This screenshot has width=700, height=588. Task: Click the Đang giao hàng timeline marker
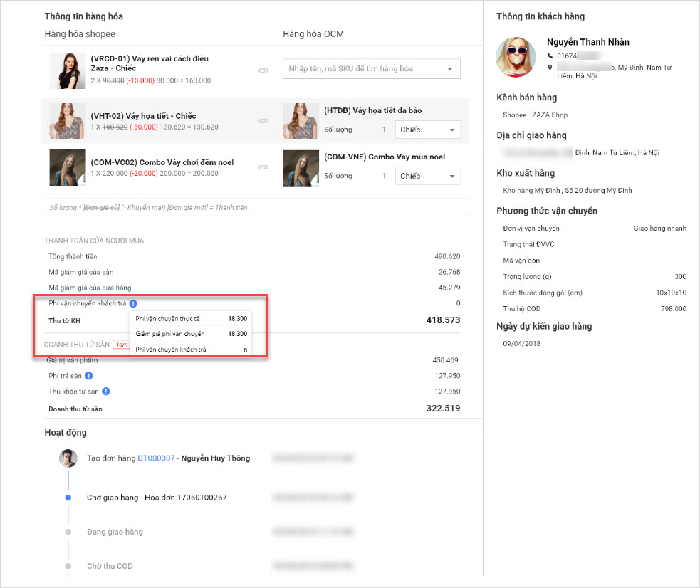(x=68, y=532)
